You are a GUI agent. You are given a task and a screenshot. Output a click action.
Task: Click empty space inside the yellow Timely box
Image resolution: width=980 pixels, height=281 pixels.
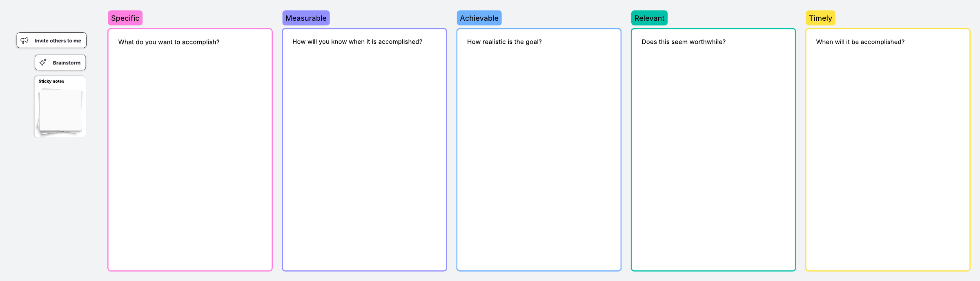point(888,163)
